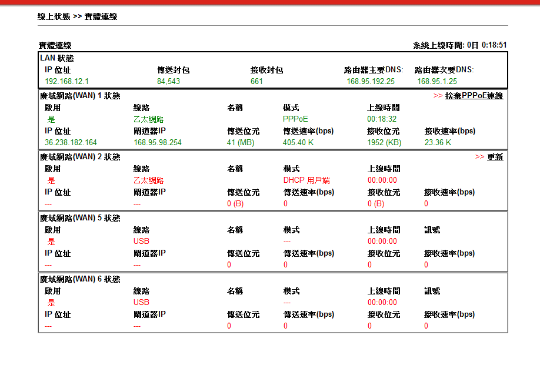
Task: Click the 線上狀態 >> 實體連線 breadcrumb heading
Action: pyautogui.click(x=77, y=16)
